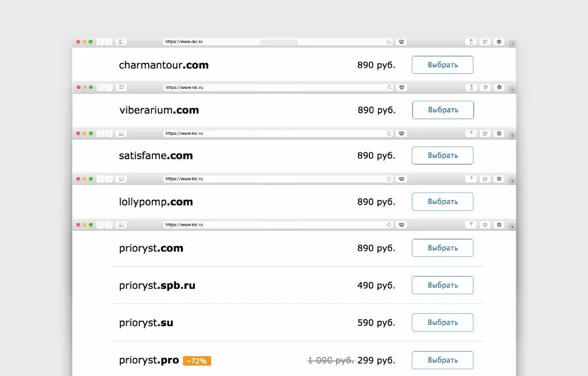The image size is (588, 376).
Task: Click the Pocket icon above viberarium.com
Action: [x=401, y=87]
